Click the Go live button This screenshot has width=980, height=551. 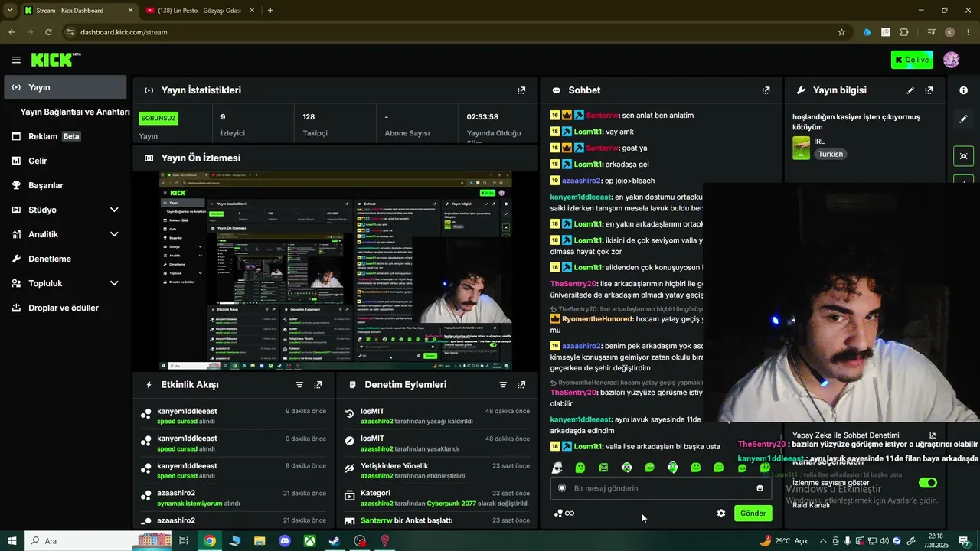coord(912,60)
